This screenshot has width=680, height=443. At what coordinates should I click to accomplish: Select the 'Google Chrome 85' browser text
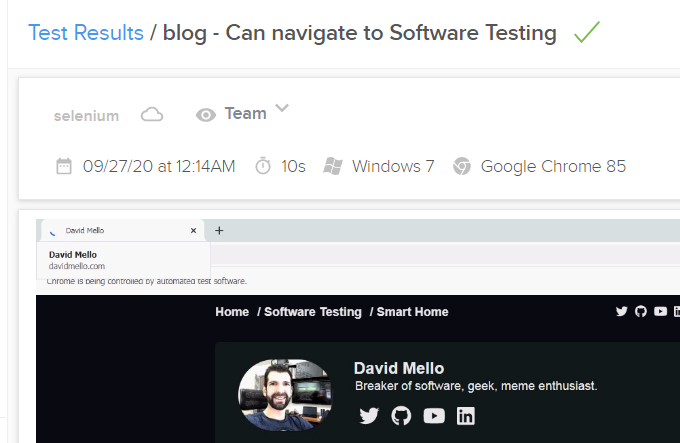[x=553, y=166]
